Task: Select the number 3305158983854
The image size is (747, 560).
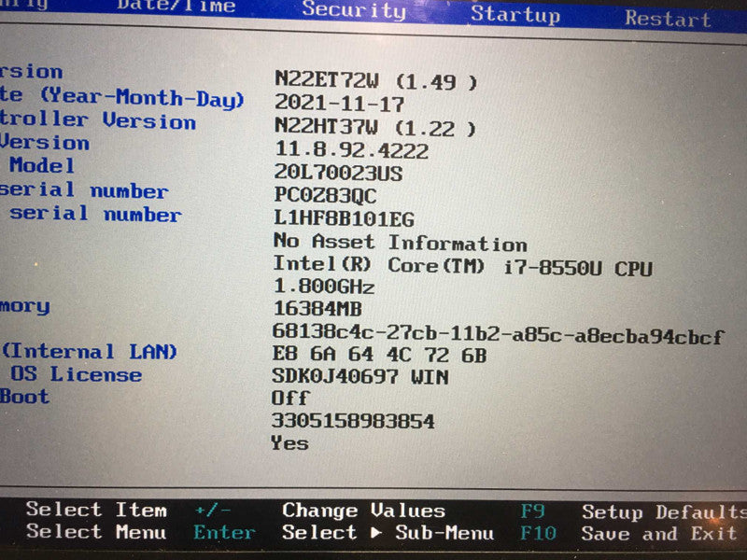Action: coord(353,421)
